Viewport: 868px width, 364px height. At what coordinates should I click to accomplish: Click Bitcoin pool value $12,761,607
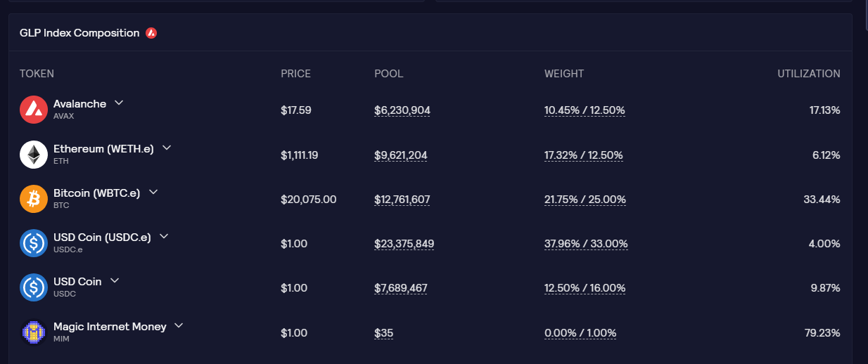click(x=402, y=200)
